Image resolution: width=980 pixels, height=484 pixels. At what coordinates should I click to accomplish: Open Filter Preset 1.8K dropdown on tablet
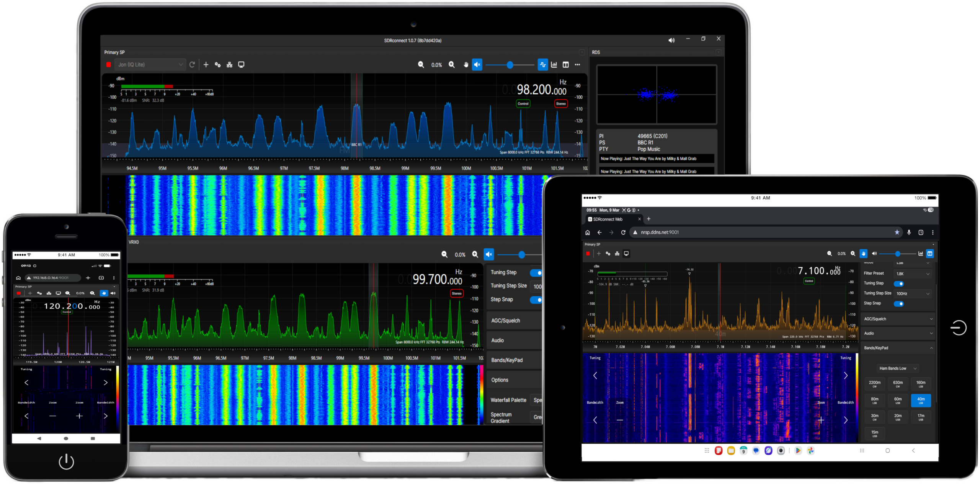(913, 274)
